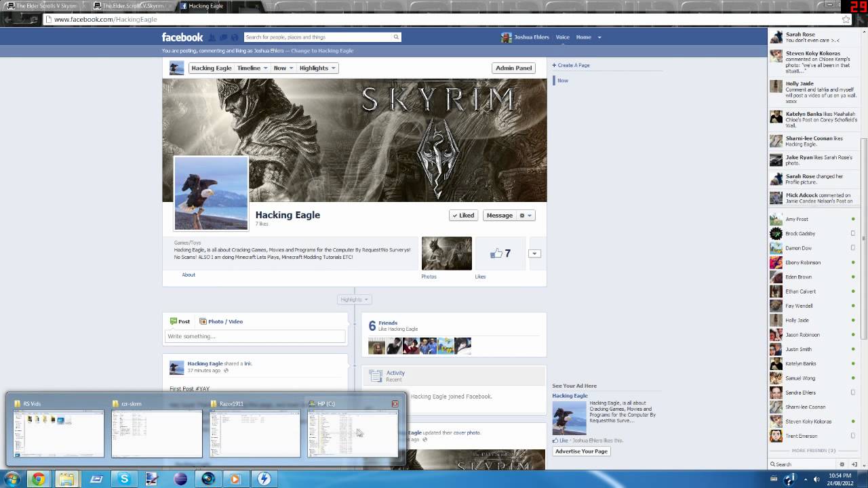
Task: Click the Hacking Eagle small avatar beside the Timeline bar
Action: click(x=176, y=68)
